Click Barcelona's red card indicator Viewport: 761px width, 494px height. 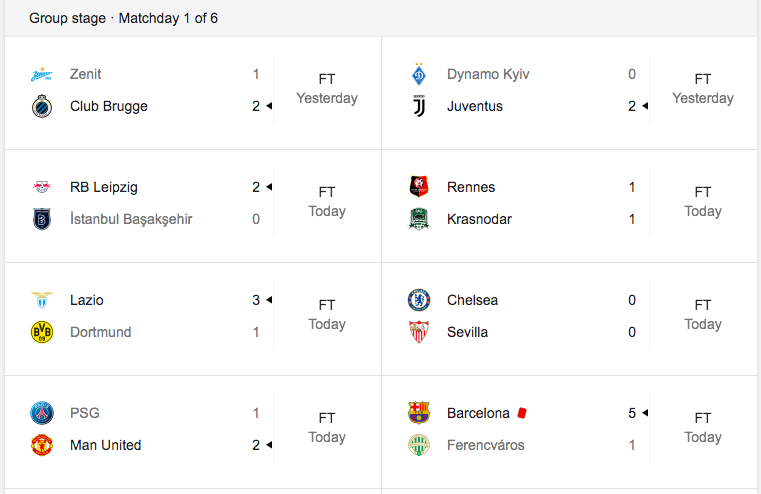point(521,413)
